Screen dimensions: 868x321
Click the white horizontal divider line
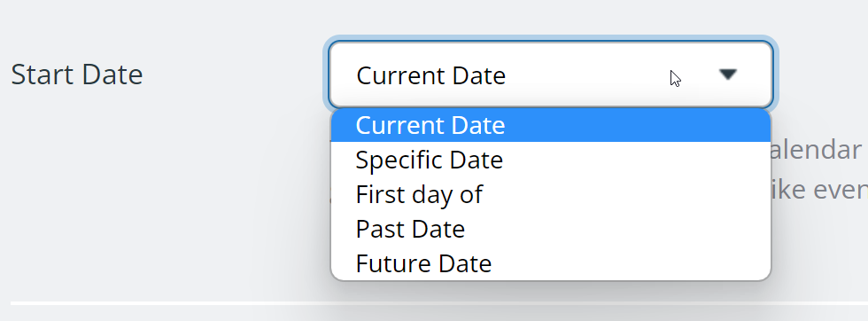[x=439, y=303]
